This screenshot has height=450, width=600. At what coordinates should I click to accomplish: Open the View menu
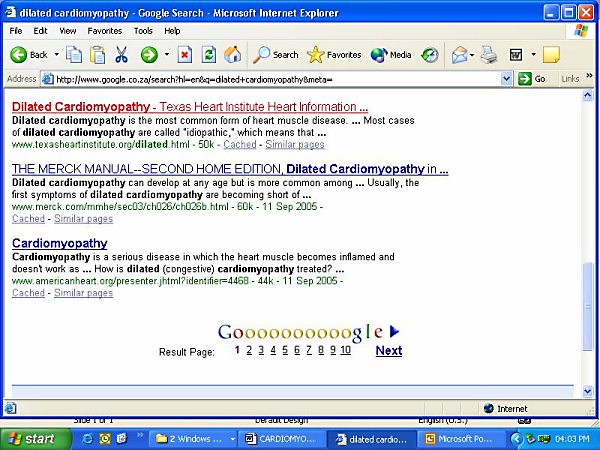(x=68, y=31)
